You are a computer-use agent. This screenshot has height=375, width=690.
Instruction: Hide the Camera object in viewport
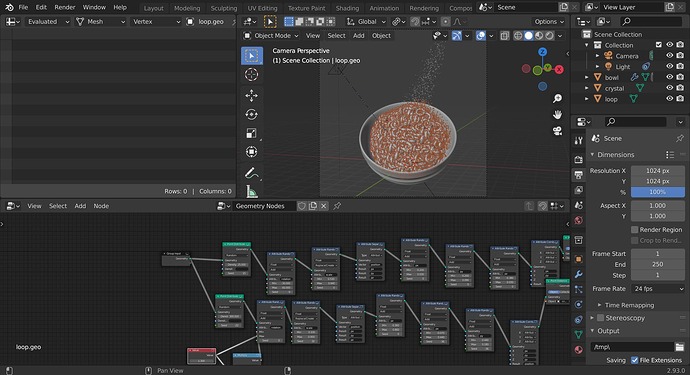tap(669, 55)
